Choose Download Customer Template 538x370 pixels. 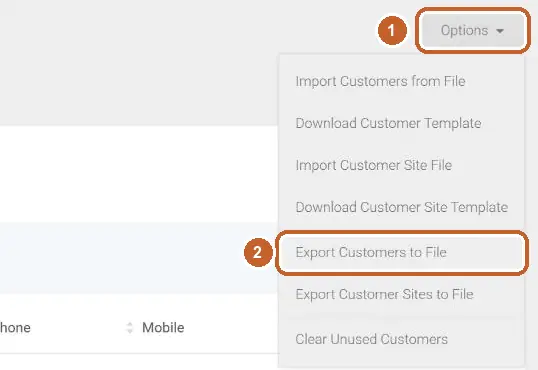pos(388,124)
